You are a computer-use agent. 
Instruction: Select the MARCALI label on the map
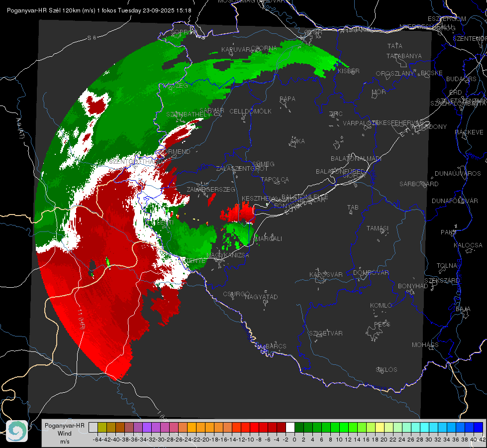(x=269, y=239)
